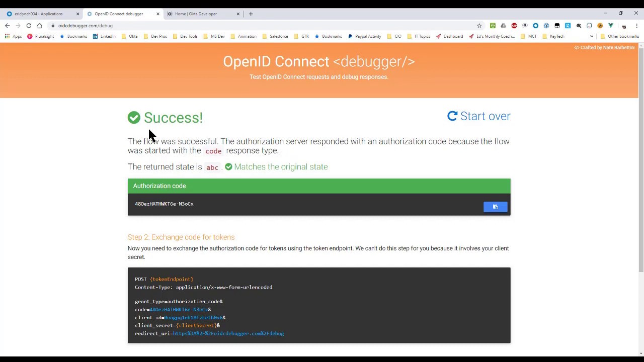Close the Home | Okta Developer tab

tap(238, 14)
